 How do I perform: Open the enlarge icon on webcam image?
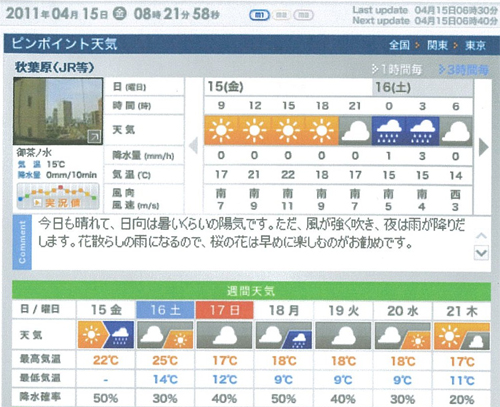(x=94, y=136)
